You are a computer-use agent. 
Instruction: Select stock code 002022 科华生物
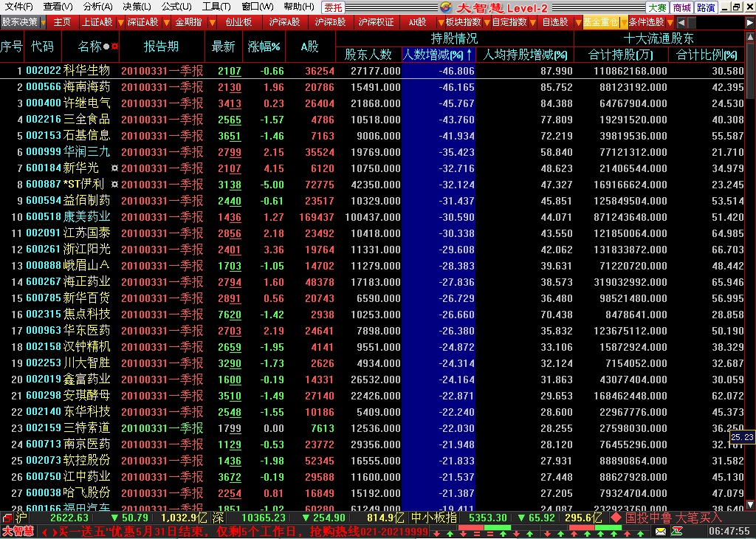[x=44, y=71]
